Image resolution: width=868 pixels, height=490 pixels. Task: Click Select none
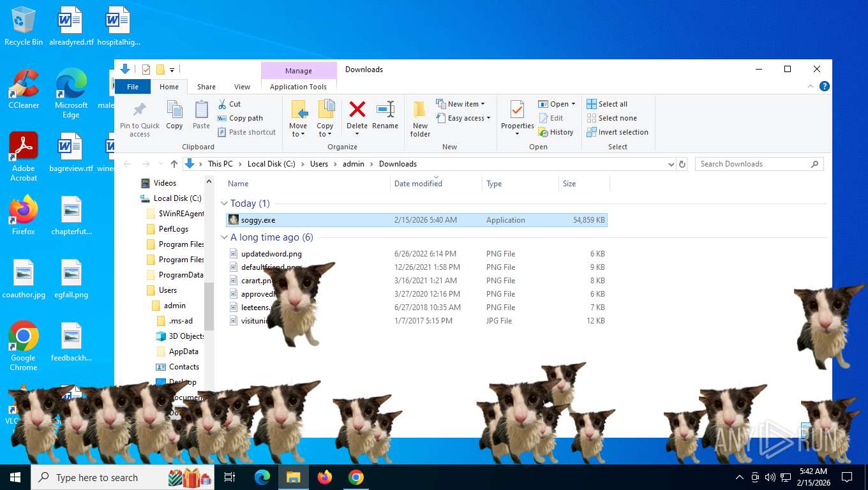click(611, 118)
